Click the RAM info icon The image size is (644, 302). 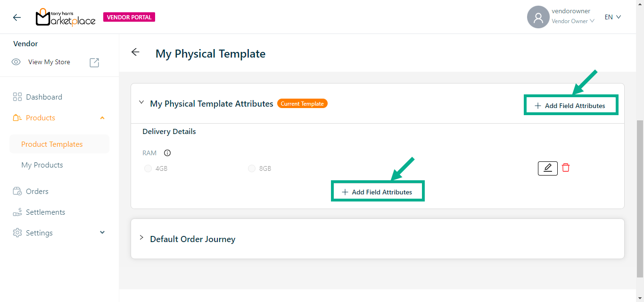click(x=167, y=153)
